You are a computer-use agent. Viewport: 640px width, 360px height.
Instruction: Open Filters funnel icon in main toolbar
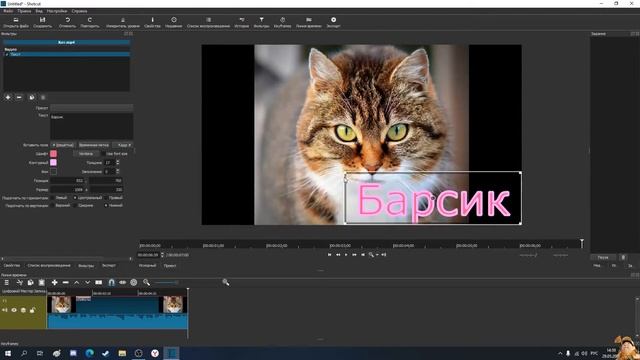pos(261,20)
